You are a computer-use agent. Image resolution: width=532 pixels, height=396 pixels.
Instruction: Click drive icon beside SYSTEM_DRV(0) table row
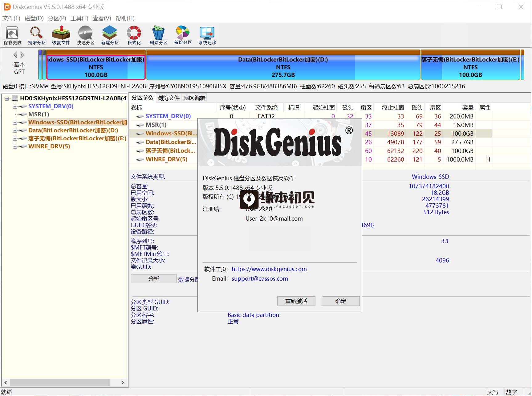tap(140, 116)
